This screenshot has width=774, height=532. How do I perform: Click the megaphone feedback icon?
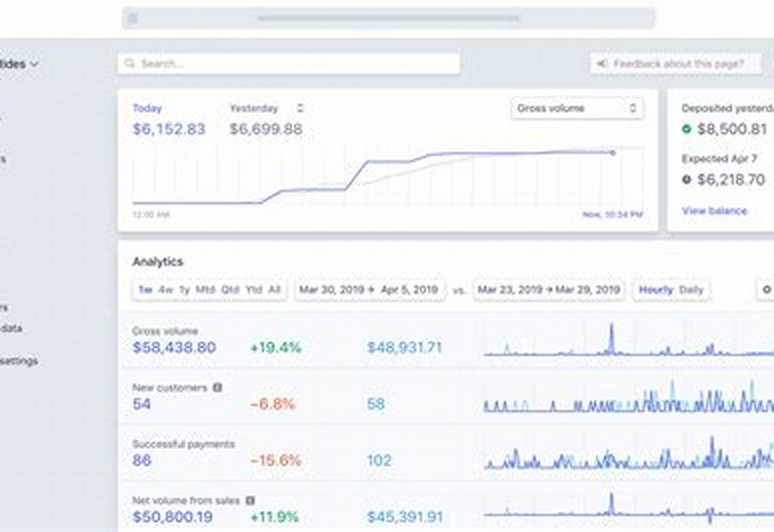point(602,63)
